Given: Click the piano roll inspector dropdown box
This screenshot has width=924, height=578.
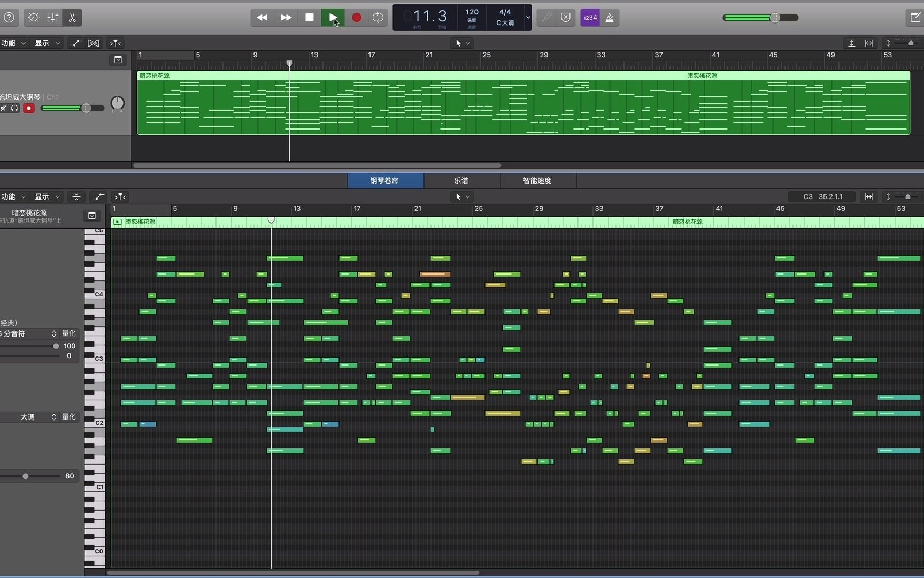Looking at the screenshot, I should [92, 215].
